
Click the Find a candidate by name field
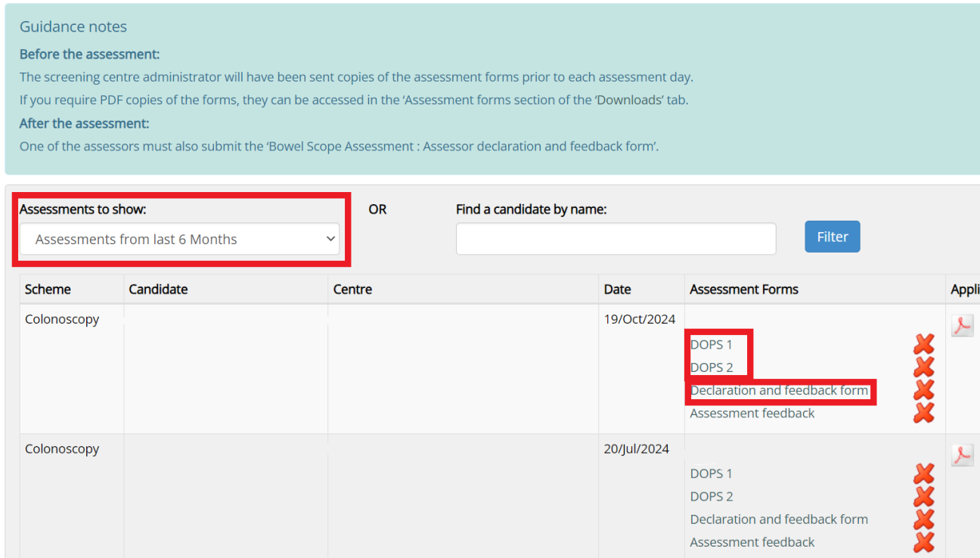(x=616, y=239)
